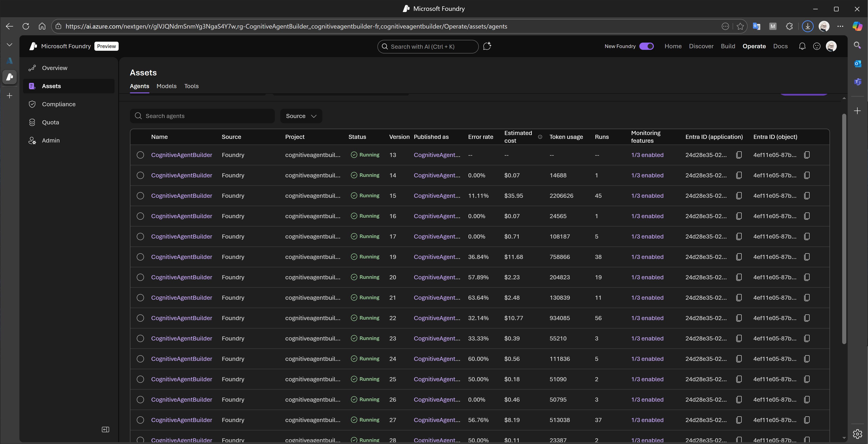Expand the browser vertical tabs chevron

[10, 44]
